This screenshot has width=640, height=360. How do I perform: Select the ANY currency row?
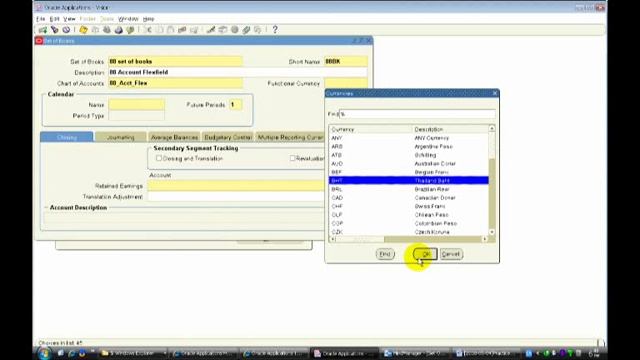click(409, 138)
